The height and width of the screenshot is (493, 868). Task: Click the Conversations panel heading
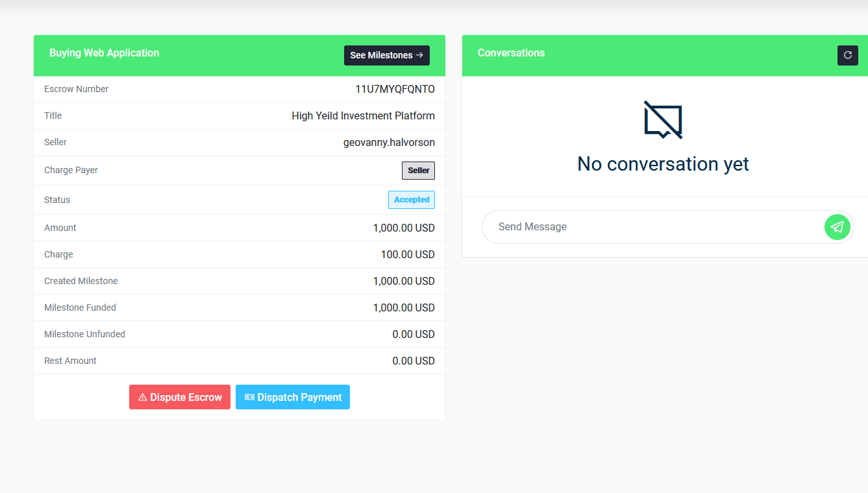pos(511,53)
